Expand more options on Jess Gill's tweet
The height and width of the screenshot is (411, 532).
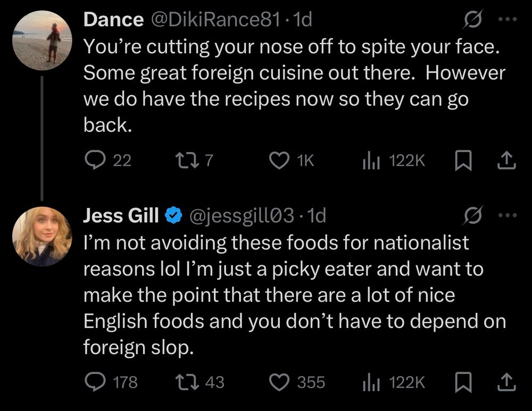click(x=509, y=215)
